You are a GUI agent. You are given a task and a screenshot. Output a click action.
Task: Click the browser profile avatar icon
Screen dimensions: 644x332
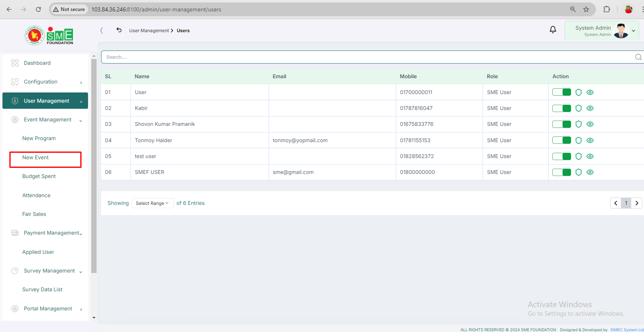coord(629,9)
